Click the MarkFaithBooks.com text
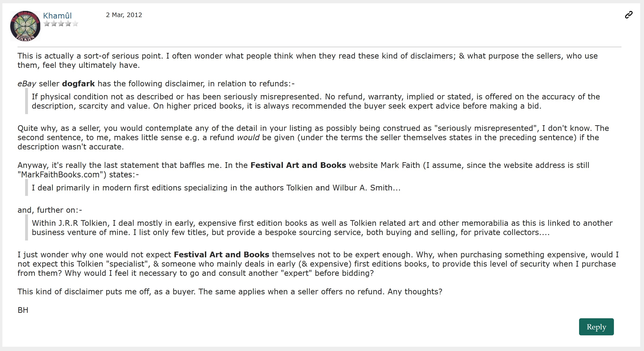This screenshot has height=351, width=644. tap(60, 174)
